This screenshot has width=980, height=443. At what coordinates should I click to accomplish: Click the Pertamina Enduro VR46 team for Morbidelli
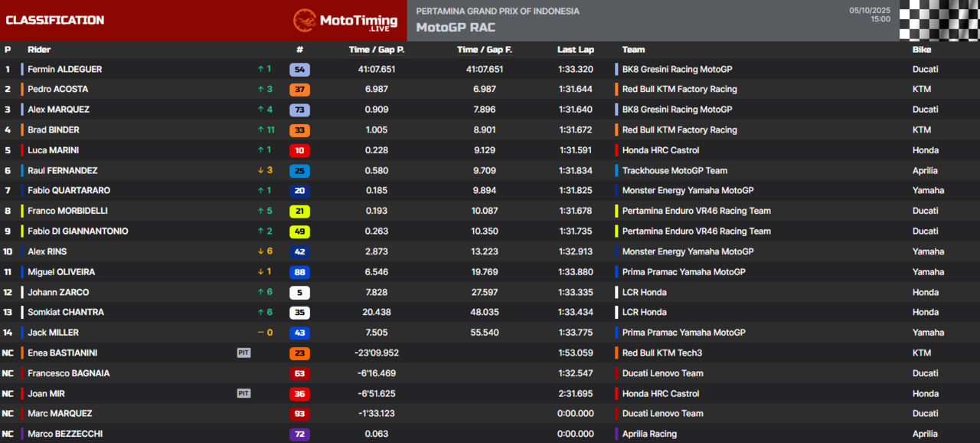[x=696, y=212]
